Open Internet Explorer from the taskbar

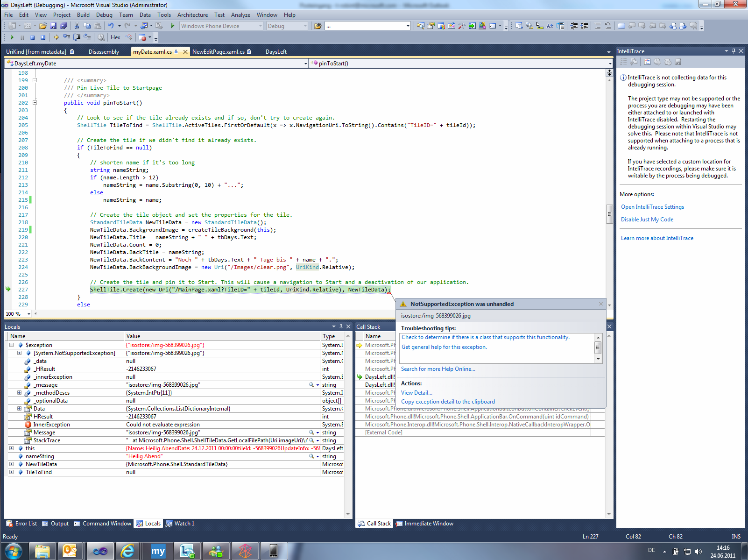(127, 551)
